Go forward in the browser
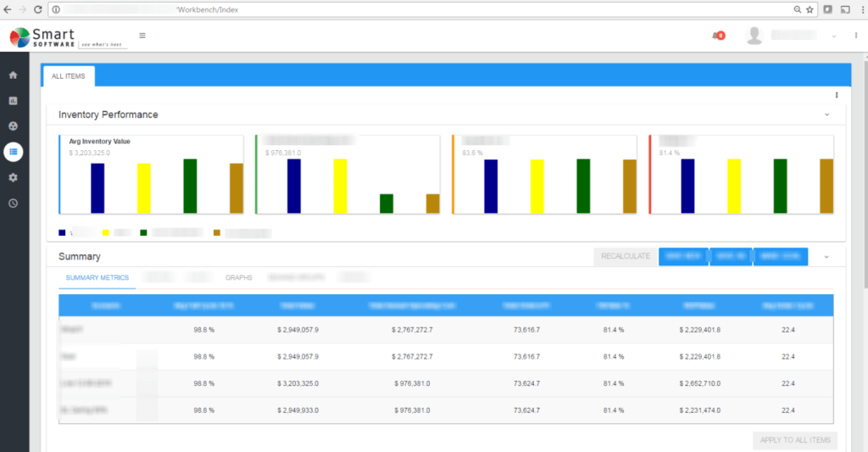The height and width of the screenshot is (452, 868). tap(23, 9)
